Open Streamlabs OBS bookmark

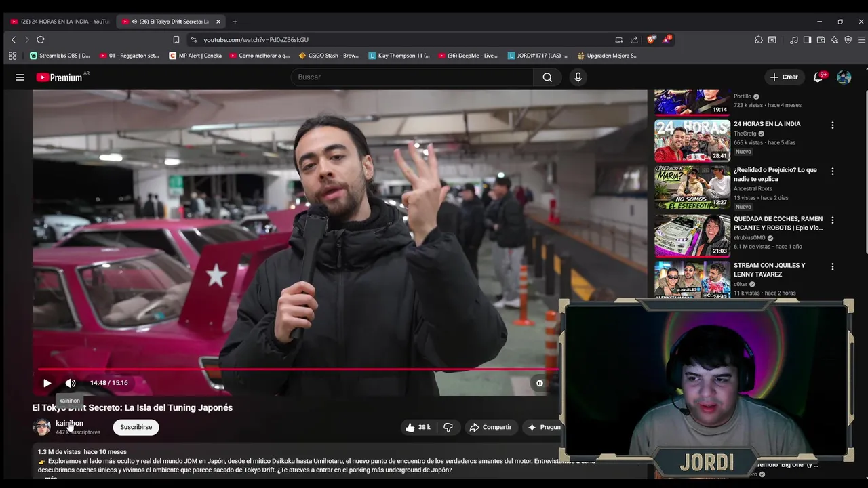tap(60, 56)
